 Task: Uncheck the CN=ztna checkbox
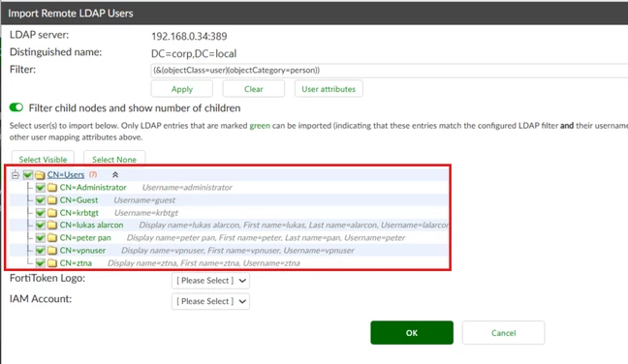point(40,262)
